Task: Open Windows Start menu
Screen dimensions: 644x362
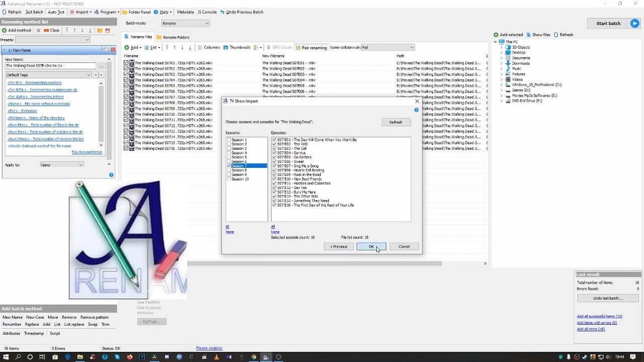Action: [6, 357]
